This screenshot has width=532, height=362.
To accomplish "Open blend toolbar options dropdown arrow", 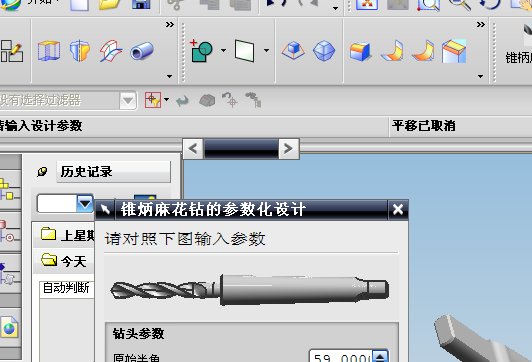I will click(480, 76).
